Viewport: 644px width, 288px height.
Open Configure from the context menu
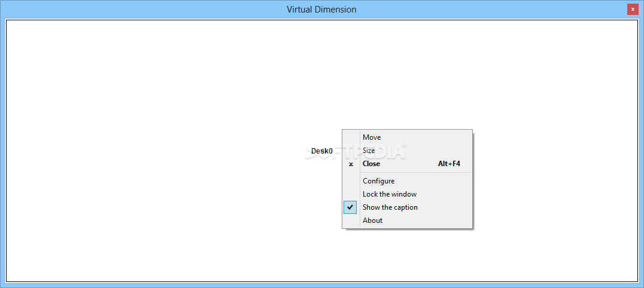pyautogui.click(x=407, y=181)
